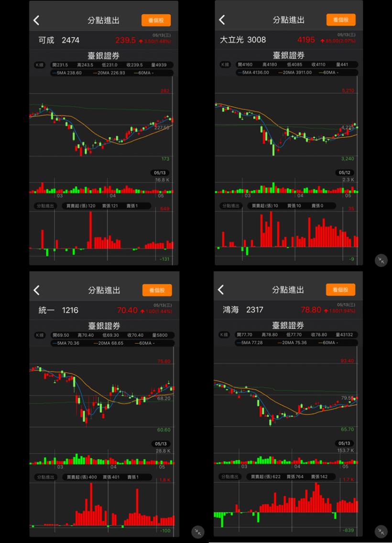Tap the stock name 鴻海 2317

tap(243, 310)
